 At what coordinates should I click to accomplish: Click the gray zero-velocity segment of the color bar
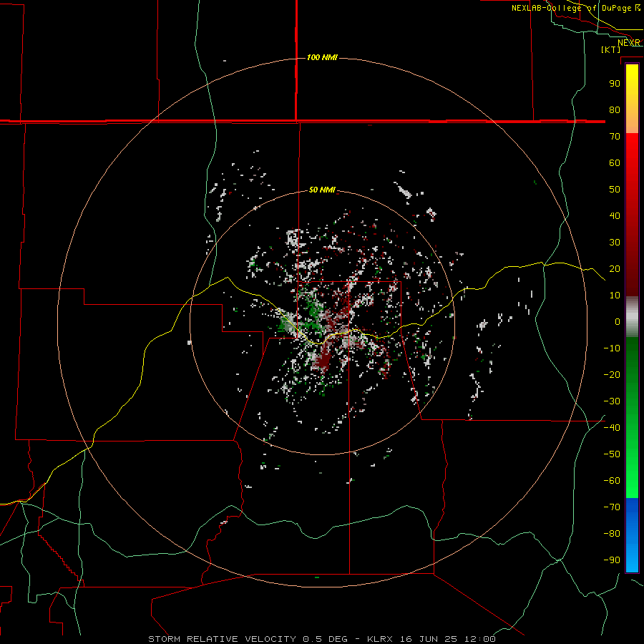[x=632, y=317]
